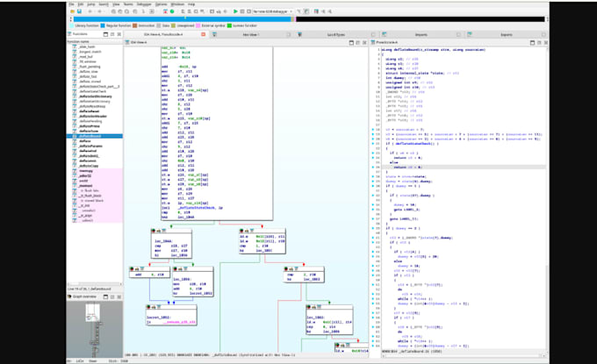Image resolution: width=597 pixels, height=364 pixels.
Task: Click the terminate process toolbar button
Action: (248, 11)
